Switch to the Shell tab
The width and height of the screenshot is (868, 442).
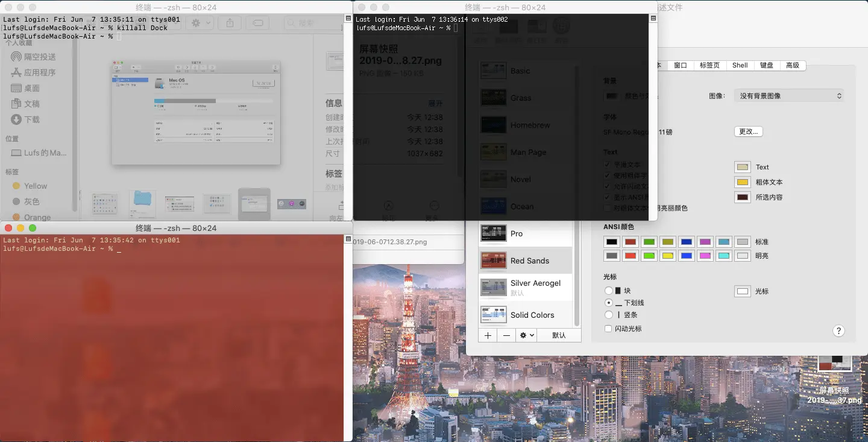point(740,65)
